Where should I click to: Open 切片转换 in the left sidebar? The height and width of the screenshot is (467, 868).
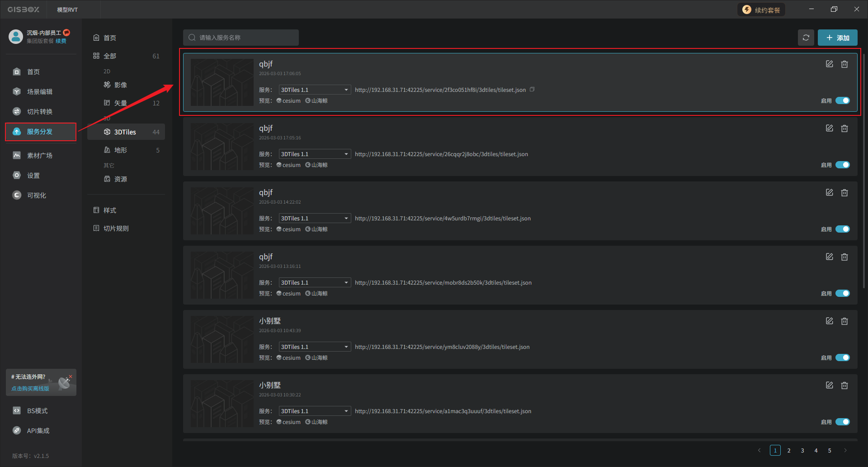40,112
